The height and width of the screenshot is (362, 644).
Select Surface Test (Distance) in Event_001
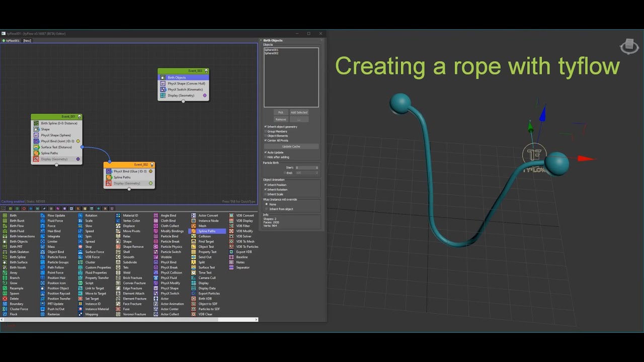click(x=56, y=147)
